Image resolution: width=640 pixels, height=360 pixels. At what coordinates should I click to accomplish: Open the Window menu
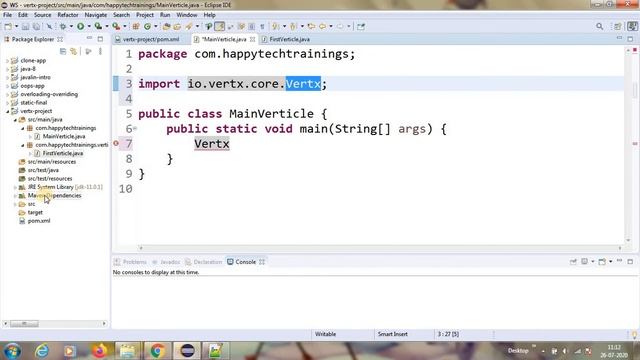pyautogui.click(x=187, y=15)
